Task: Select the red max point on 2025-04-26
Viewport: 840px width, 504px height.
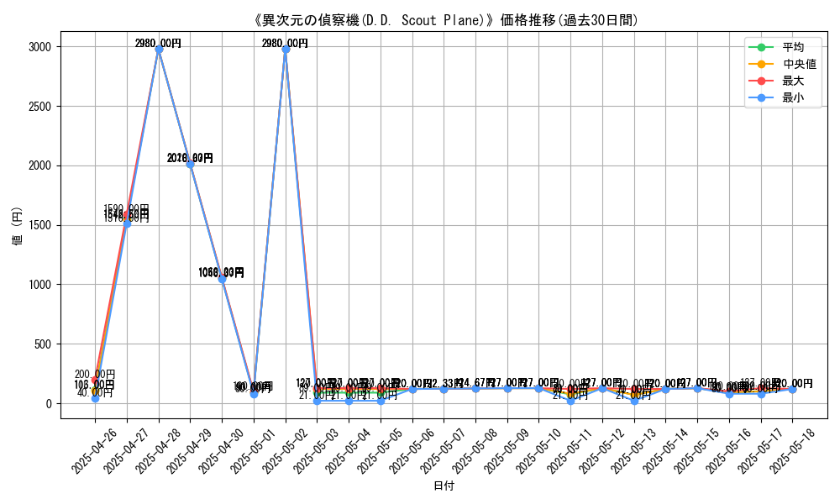Action: click(96, 381)
